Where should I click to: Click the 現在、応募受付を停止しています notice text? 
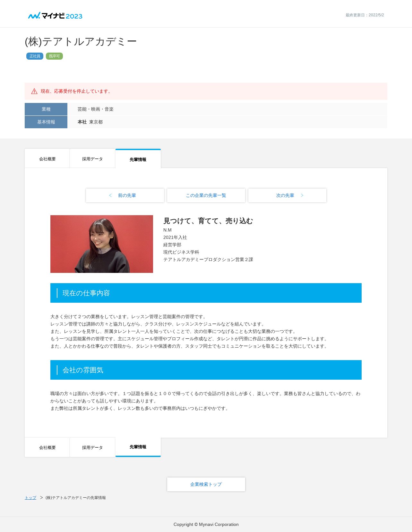pyautogui.click(x=76, y=91)
